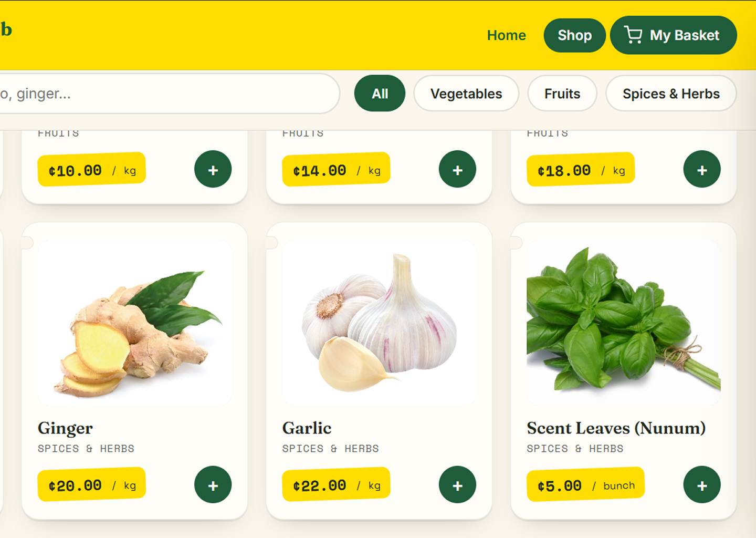The width and height of the screenshot is (756, 538).
Task: Click the ¢20.00 / kg price tag
Action: (x=92, y=484)
